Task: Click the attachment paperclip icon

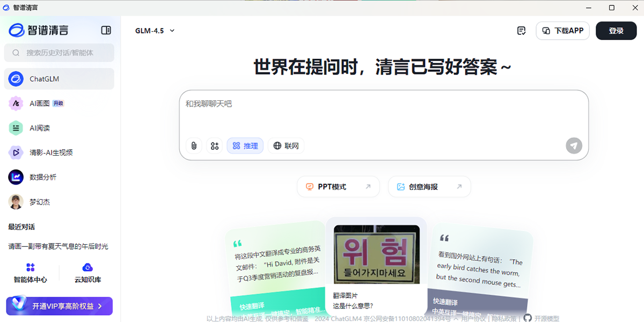Action: [x=194, y=145]
